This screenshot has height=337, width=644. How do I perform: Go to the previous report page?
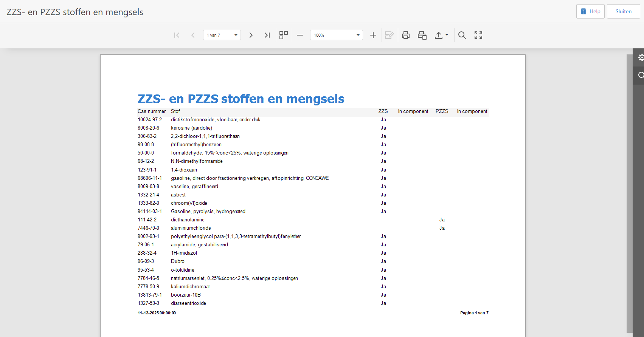click(193, 35)
